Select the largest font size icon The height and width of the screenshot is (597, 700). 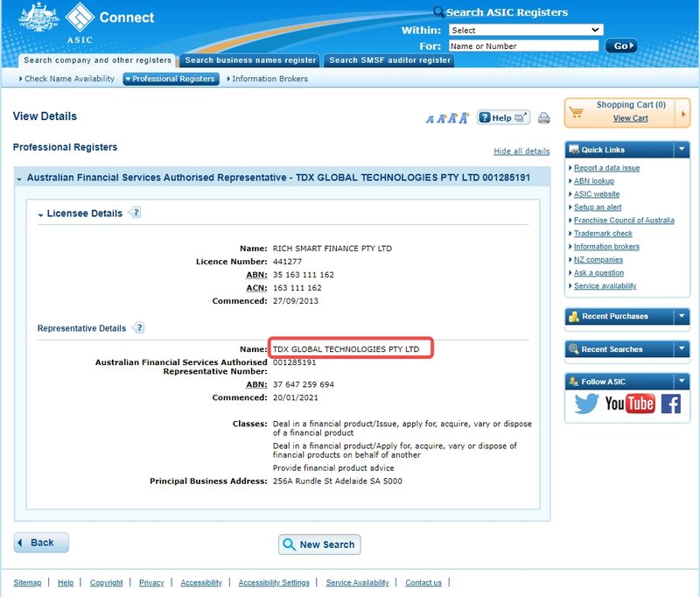pos(464,118)
